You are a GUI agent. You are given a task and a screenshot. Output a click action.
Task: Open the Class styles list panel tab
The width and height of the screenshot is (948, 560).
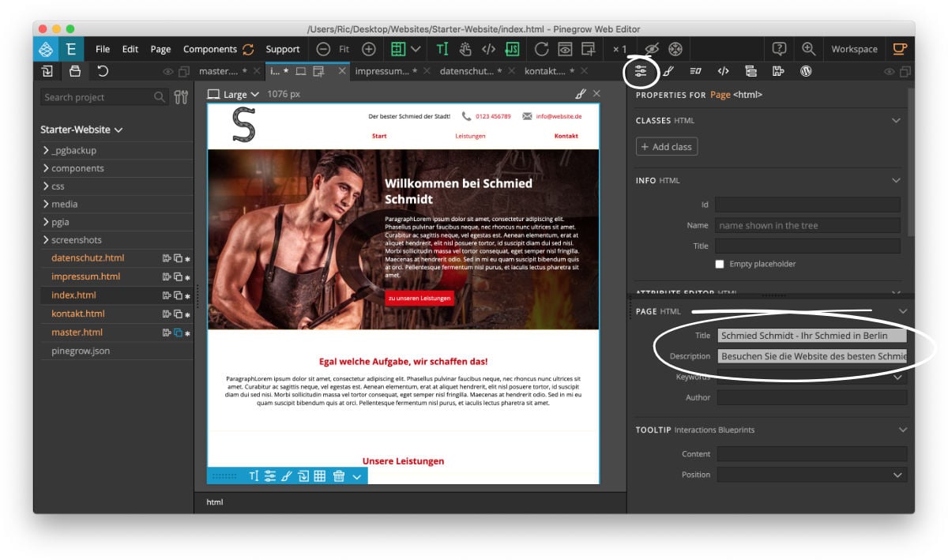tap(695, 71)
